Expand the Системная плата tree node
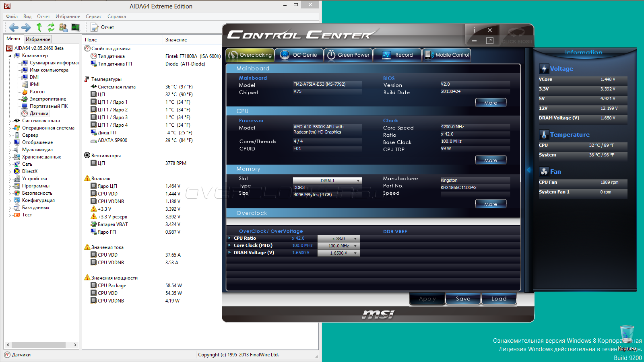 pos(10,121)
